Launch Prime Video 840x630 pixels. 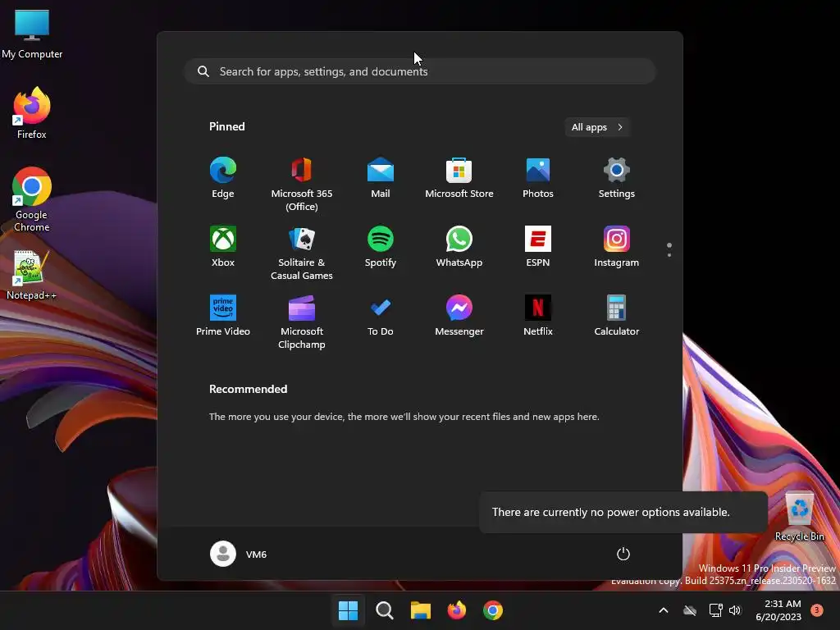(223, 316)
